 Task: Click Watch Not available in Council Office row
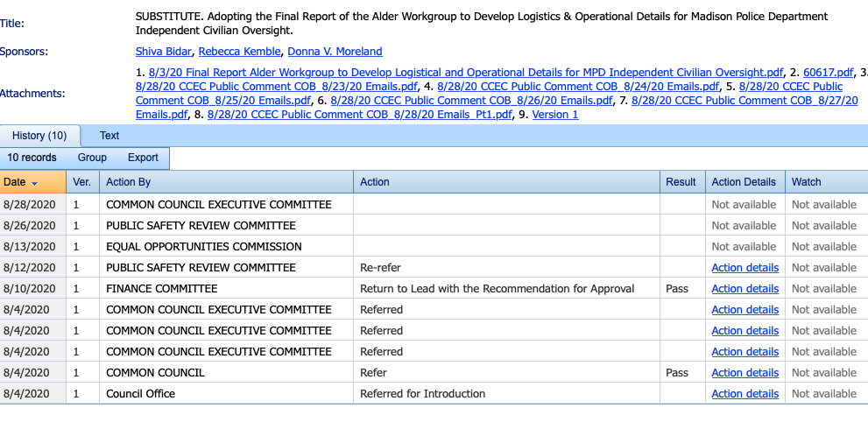(x=823, y=394)
